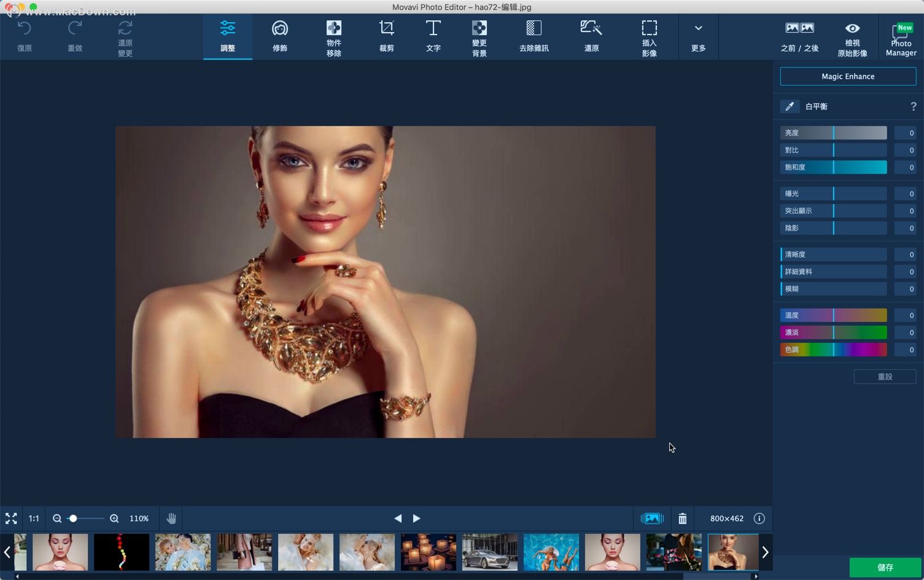924x580 pixels.
Task: Toggle the filmstrip panel icon
Action: point(652,519)
